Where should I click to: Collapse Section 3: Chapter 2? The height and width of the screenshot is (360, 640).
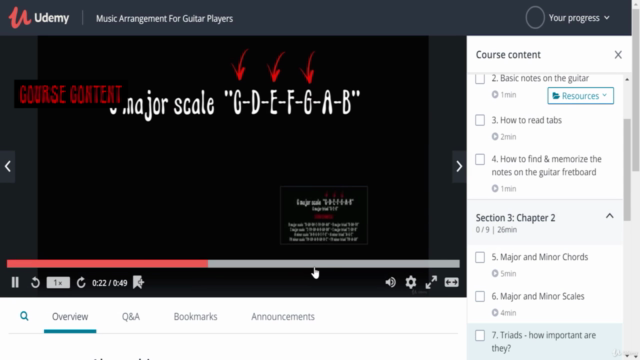tap(609, 216)
